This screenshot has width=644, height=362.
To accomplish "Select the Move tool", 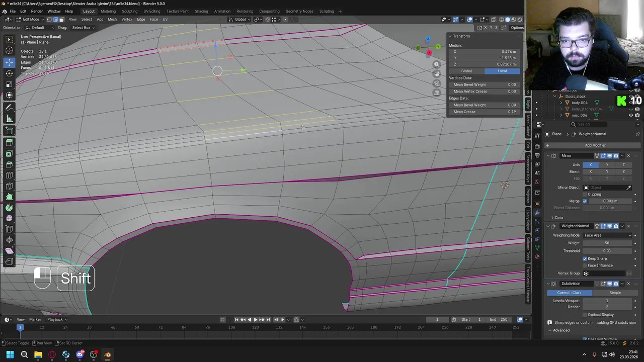I will [9, 62].
